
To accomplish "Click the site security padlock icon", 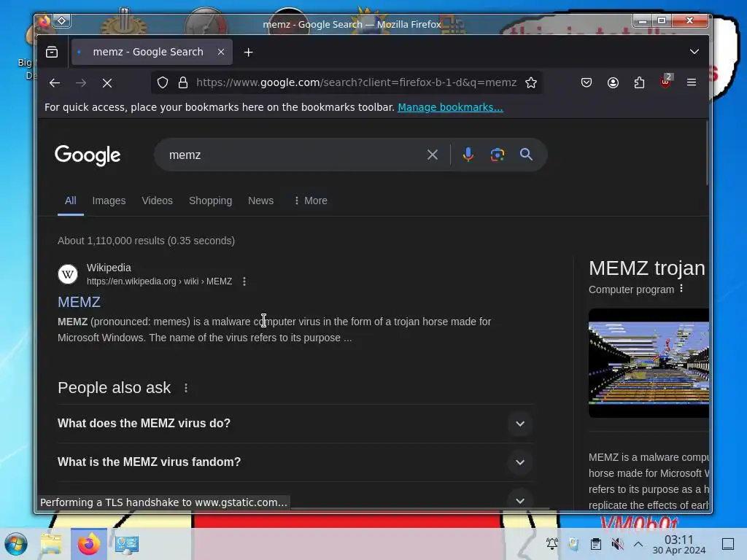I will tap(183, 82).
